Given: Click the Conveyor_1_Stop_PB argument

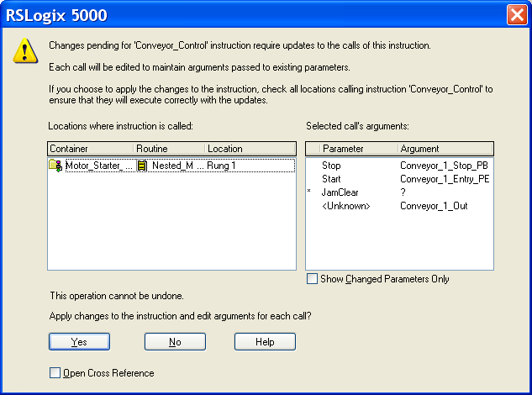Looking at the screenshot, I should [x=444, y=166].
